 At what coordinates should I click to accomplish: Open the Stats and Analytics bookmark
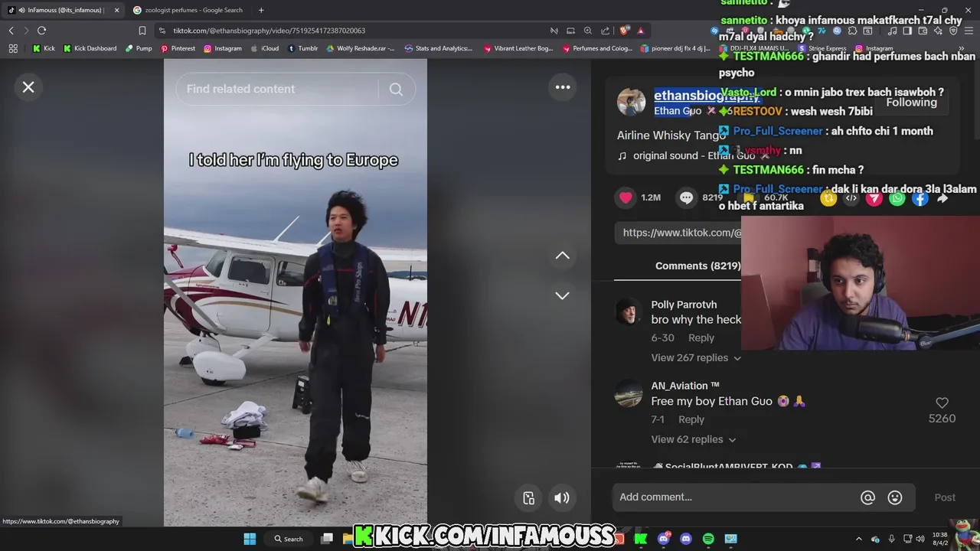[439, 48]
